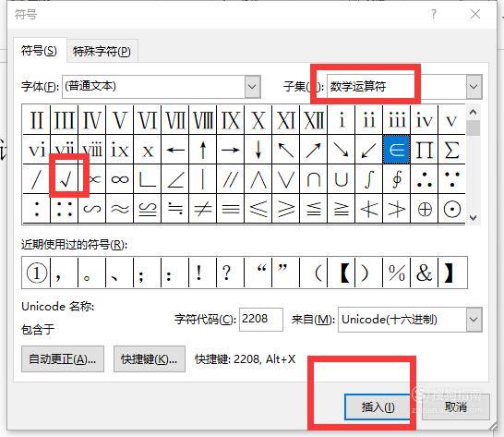Select the parallel ∥ symbol

(x=231, y=179)
